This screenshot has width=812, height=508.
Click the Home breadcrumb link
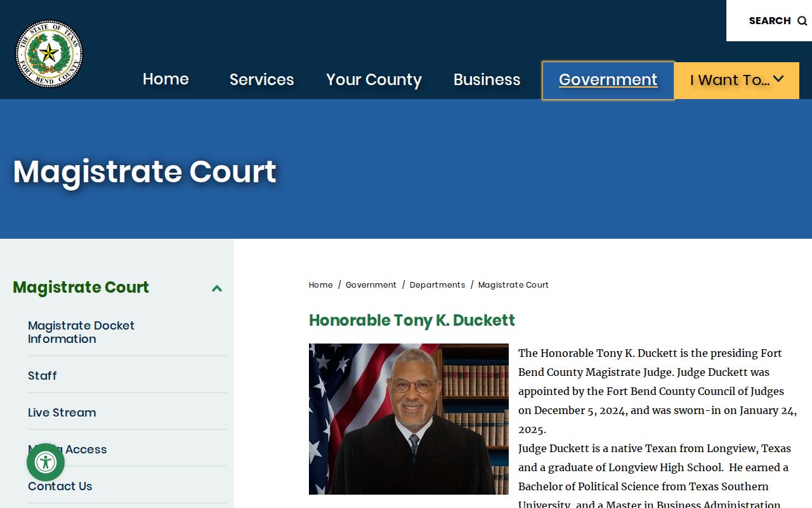[321, 285]
